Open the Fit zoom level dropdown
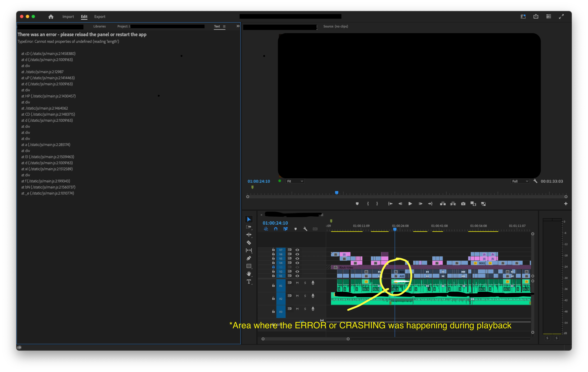Image resolution: width=588 pixels, height=372 pixels. 295,181
